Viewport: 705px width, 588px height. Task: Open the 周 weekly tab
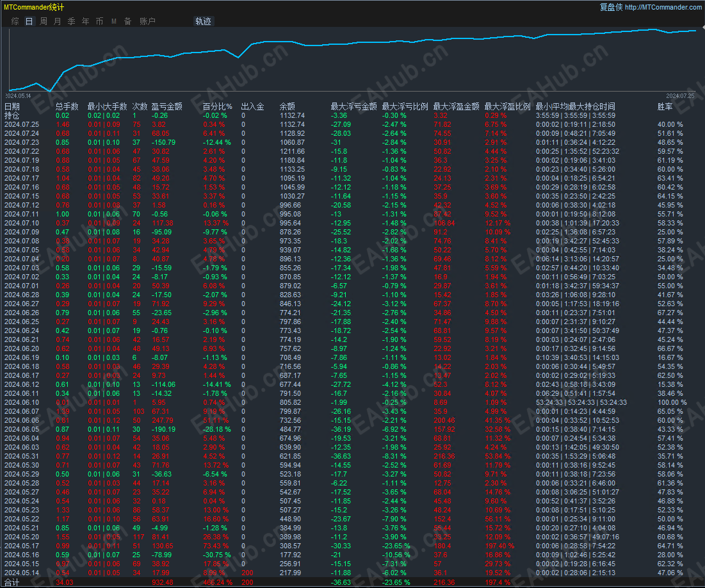44,21
